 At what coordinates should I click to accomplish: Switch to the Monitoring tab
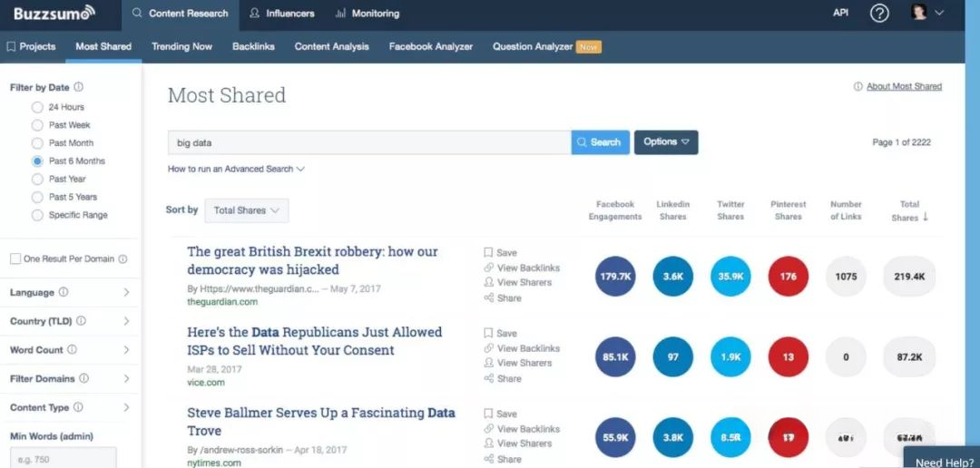coord(367,13)
